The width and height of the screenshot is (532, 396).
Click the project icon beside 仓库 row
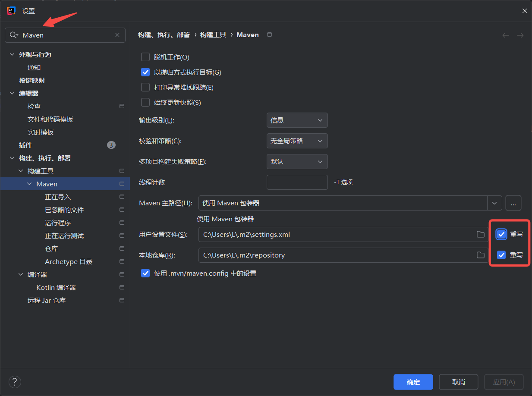[122, 248]
